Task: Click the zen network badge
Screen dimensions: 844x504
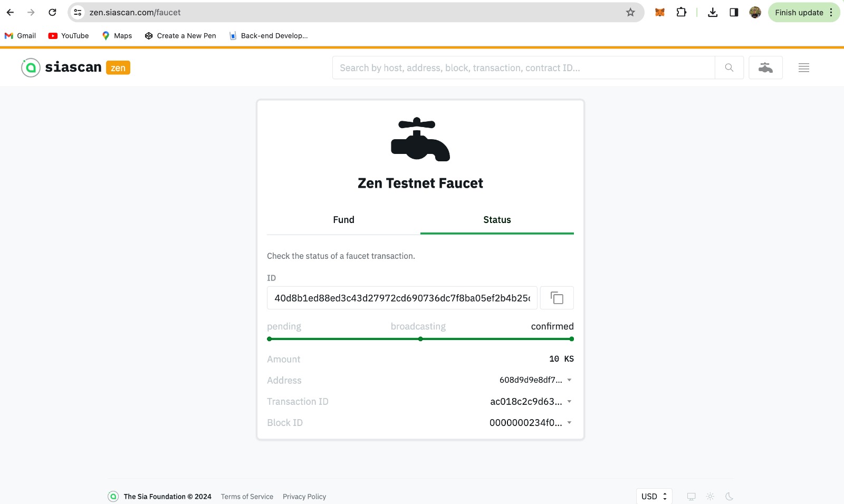Action: coord(118,67)
